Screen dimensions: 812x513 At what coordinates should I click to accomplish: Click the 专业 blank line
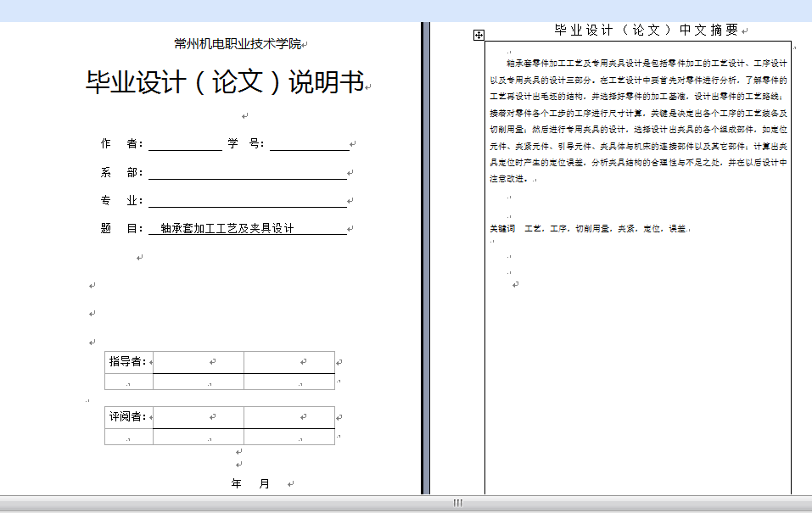coord(248,201)
